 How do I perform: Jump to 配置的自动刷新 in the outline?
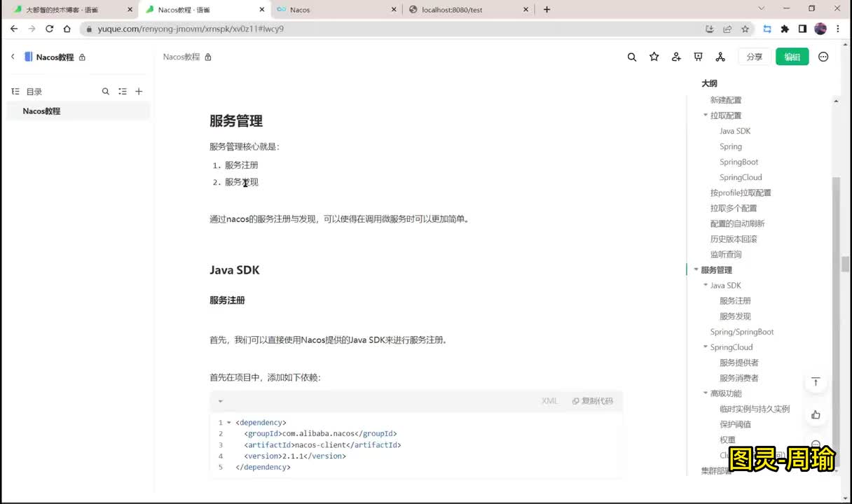pyautogui.click(x=737, y=223)
